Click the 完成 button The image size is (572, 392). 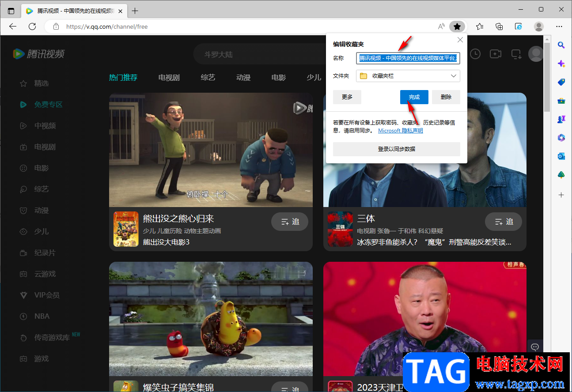pos(414,97)
